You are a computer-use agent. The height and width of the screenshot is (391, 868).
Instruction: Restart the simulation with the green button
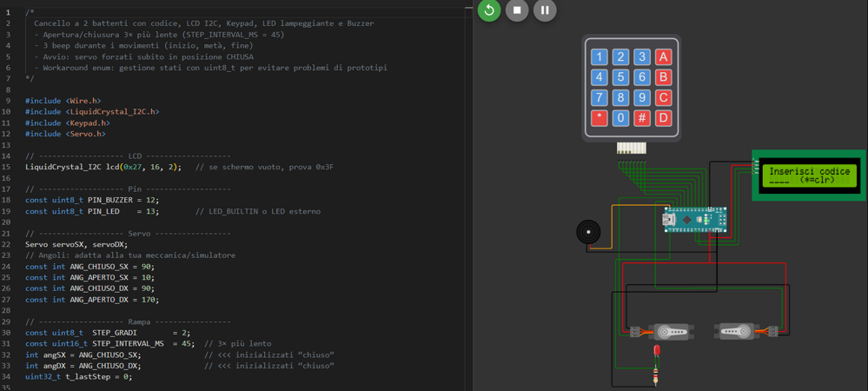[489, 10]
